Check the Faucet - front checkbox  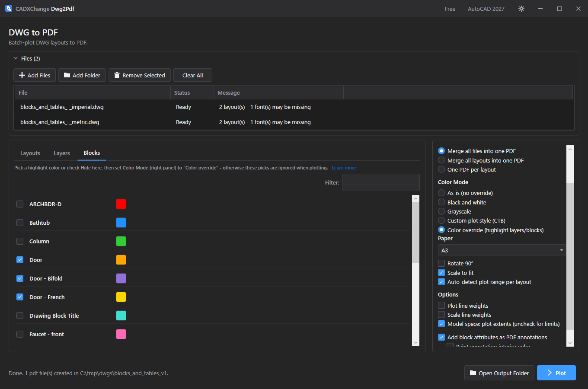(20, 334)
